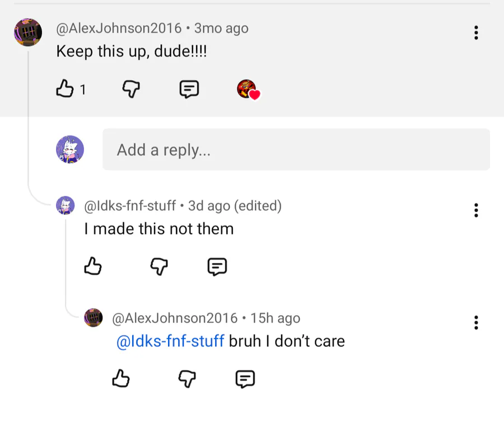Open the blue @Idks-fnf-stuff mention link

(170, 341)
